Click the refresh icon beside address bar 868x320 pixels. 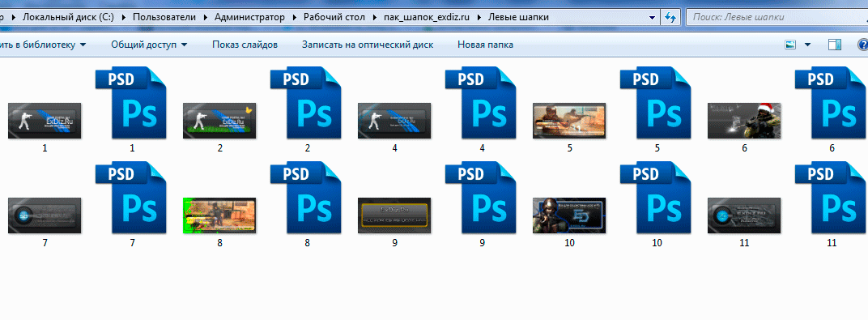tap(670, 17)
